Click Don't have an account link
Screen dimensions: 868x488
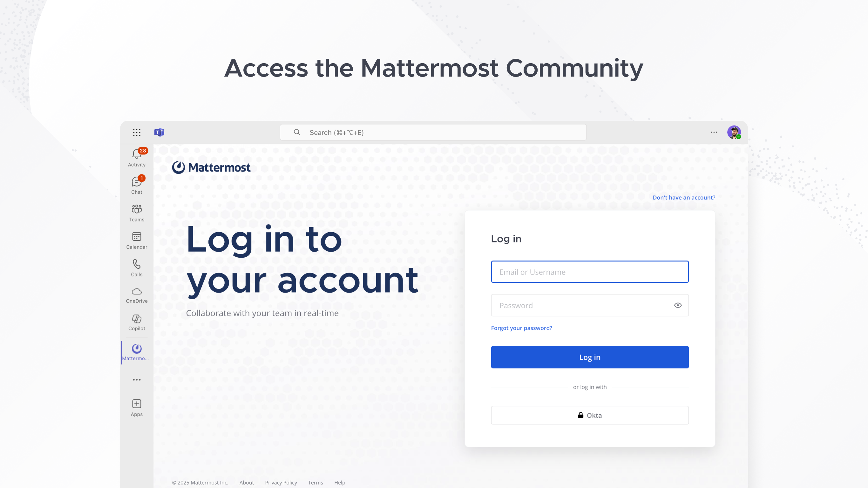coord(684,197)
